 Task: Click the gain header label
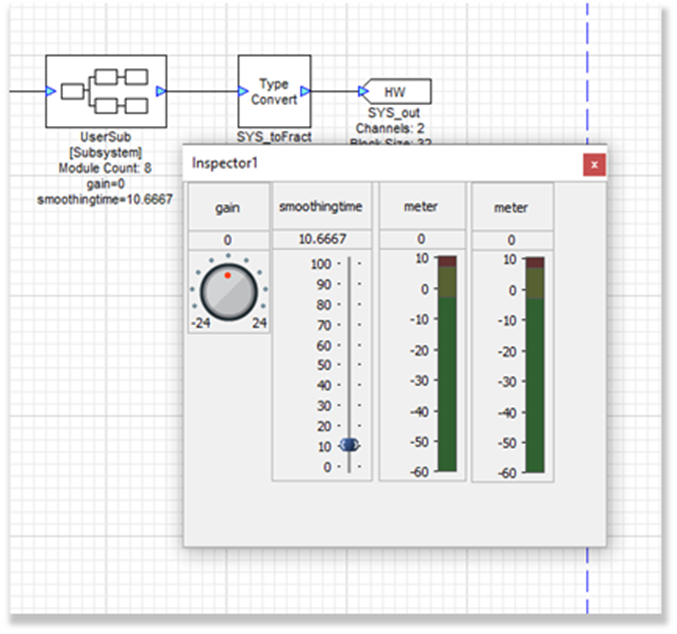(228, 207)
